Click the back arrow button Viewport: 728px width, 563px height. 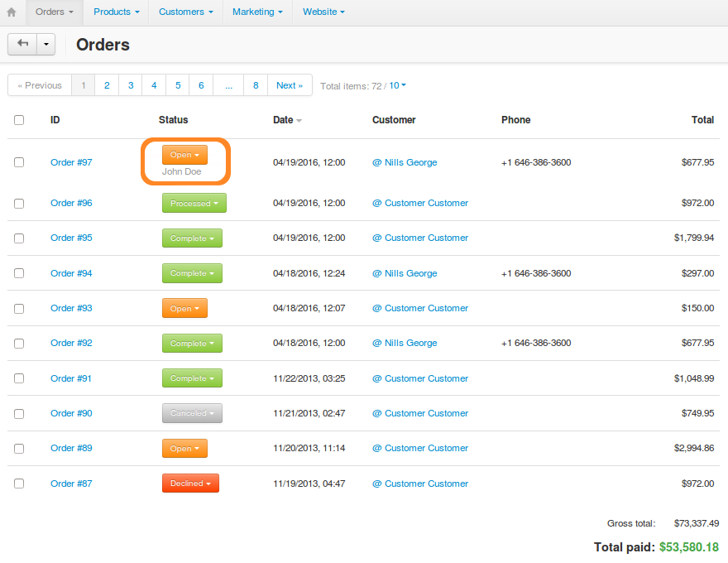tap(22, 44)
